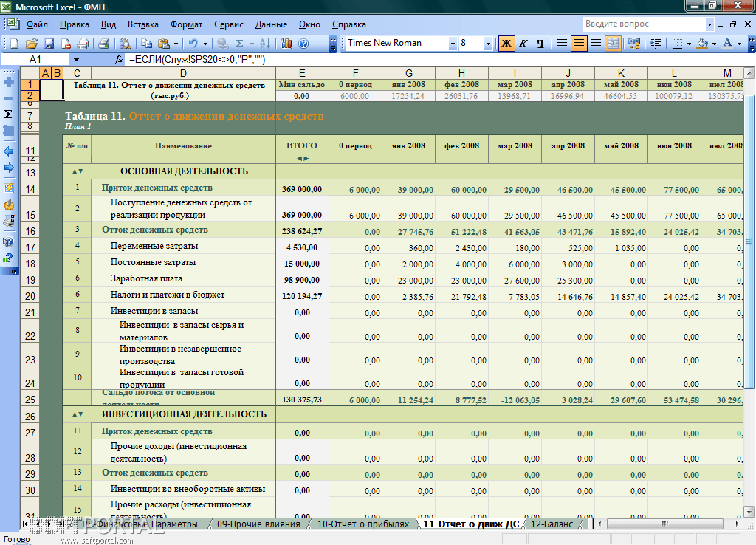Open the chart wizard icon
Viewport: 756px width, 545px height.
[286, 44]
